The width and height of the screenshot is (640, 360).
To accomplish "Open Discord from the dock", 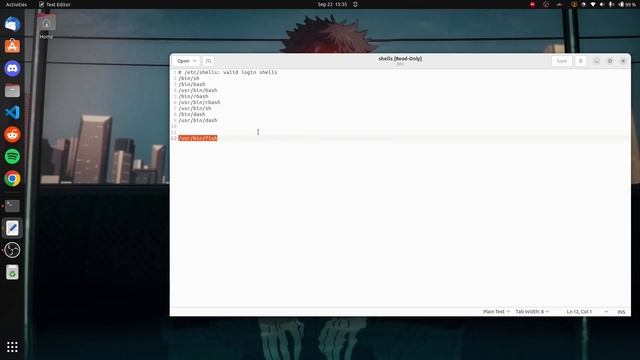I will click(12, 68).
